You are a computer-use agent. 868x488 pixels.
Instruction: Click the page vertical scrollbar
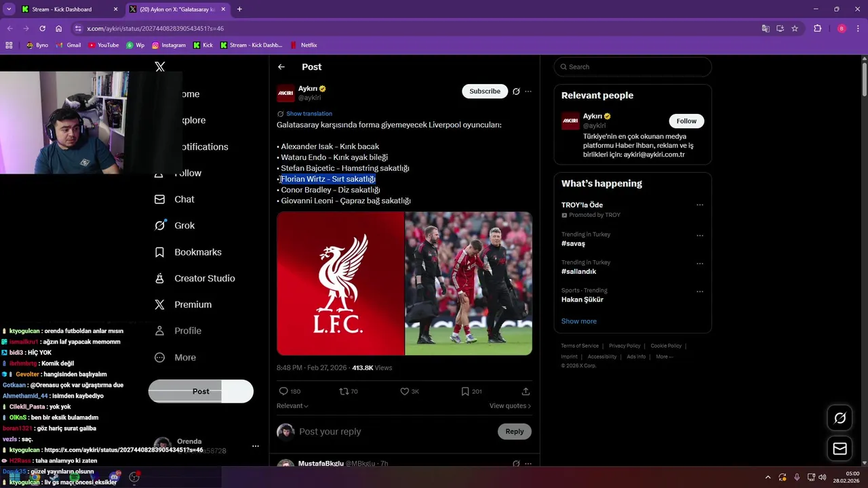pyautogui.click(x=865, y=78)
